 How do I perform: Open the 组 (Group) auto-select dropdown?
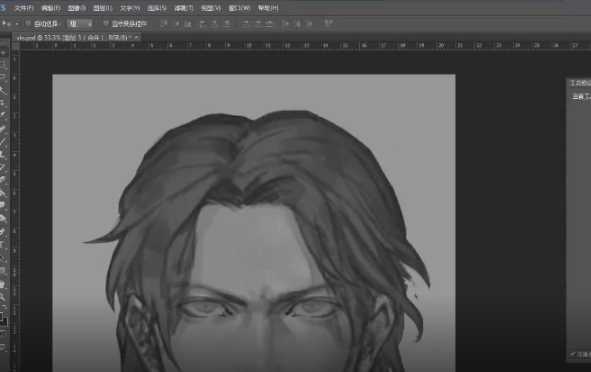tap(80, 24)
